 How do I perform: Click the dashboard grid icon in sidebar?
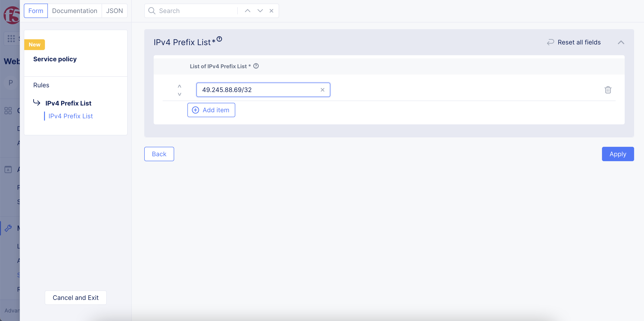8,111
